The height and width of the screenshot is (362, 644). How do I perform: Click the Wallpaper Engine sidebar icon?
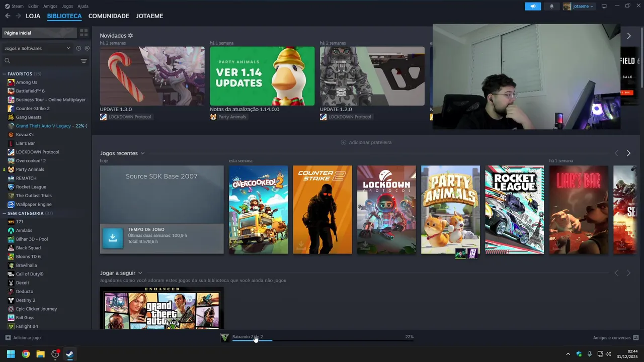click(x=11, y=205)
